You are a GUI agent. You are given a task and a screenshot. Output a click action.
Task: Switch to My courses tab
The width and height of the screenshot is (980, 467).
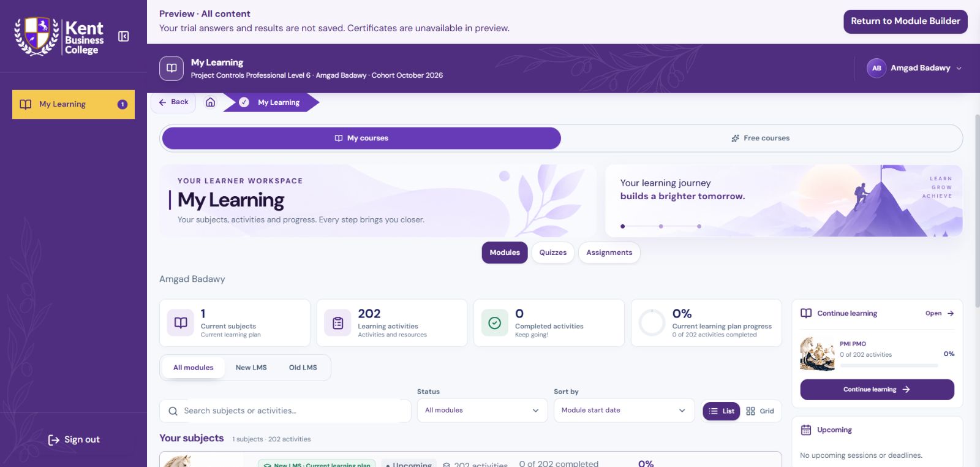361,139
